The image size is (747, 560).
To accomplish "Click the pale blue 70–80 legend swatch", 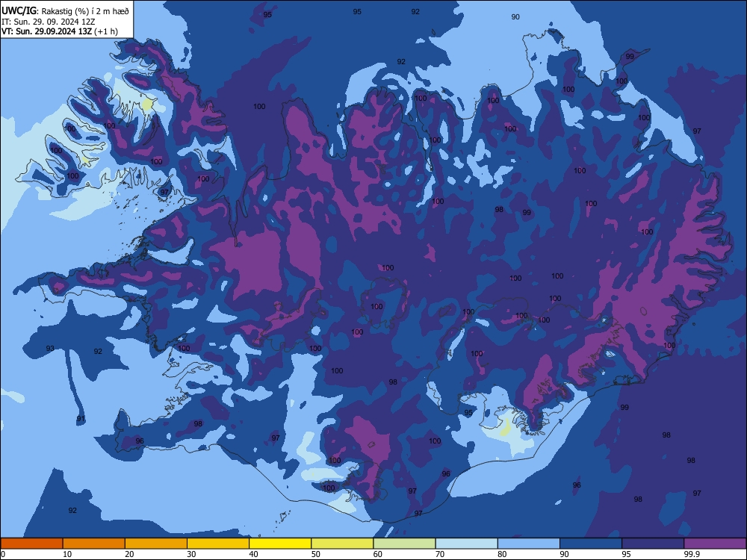I will click(466, 544).
